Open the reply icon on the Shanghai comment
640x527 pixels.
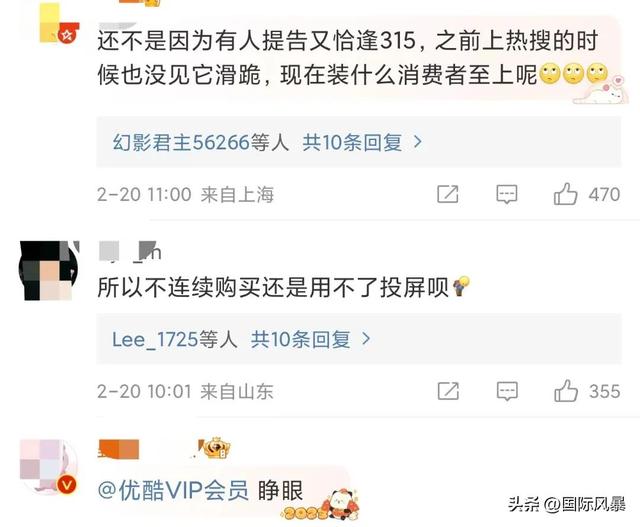coord(507,194)
